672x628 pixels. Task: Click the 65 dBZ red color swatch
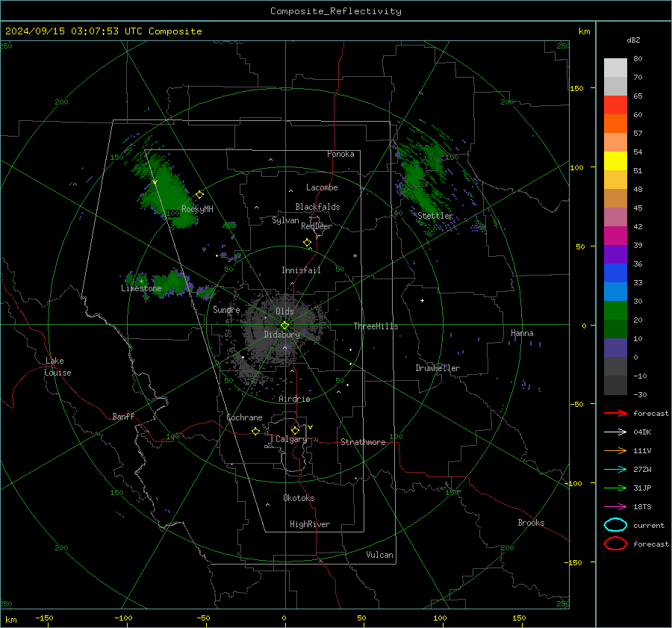tap(615, 105)
